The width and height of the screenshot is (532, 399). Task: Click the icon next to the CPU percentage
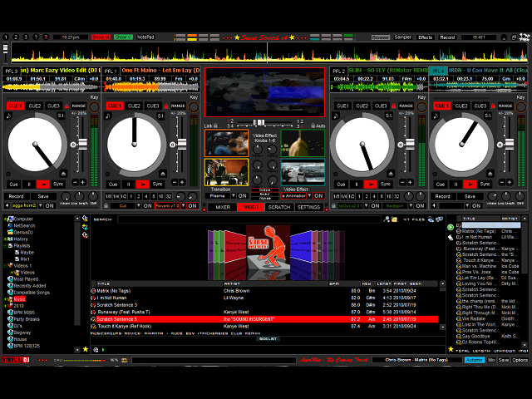point(124,360)
